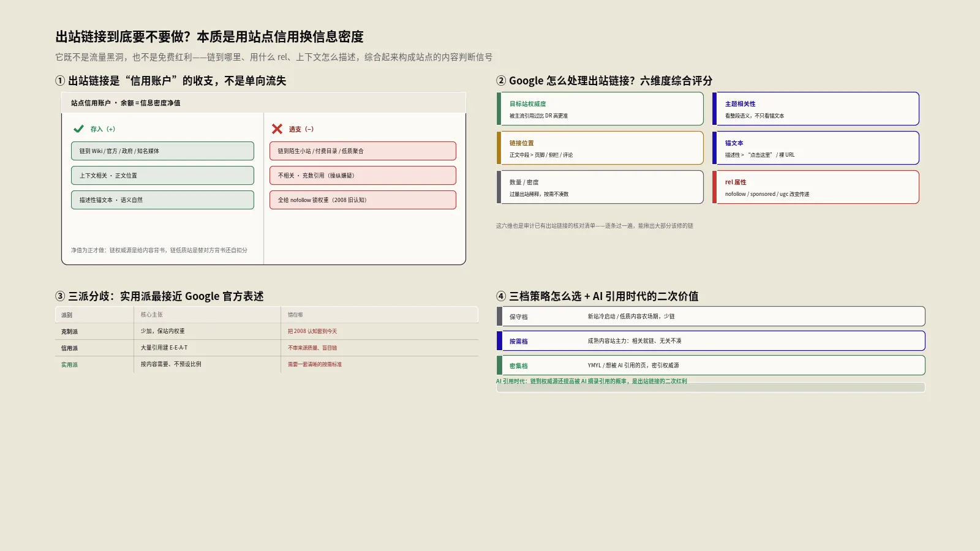980x551 pixels.
Task: Open the 锚文本 card
Action: [x=815, y=148]
